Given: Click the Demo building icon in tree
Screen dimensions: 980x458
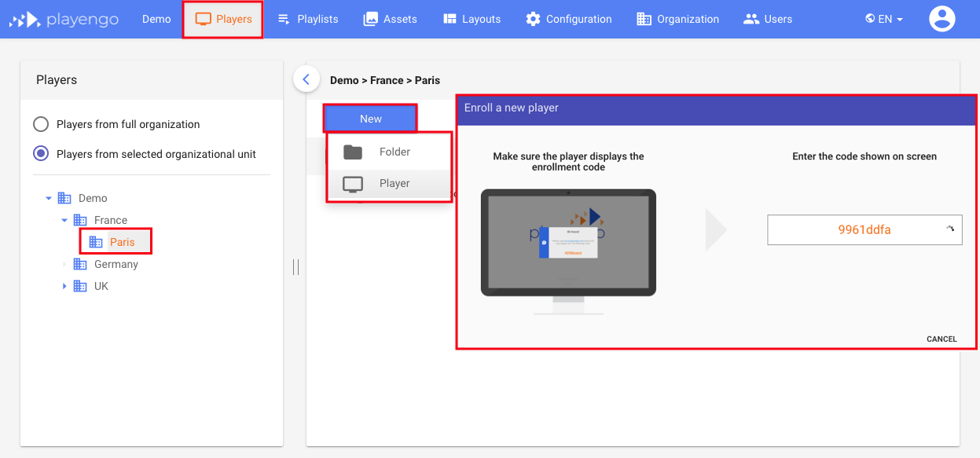Looking at the screenshot, I should (x=64, y=198).
